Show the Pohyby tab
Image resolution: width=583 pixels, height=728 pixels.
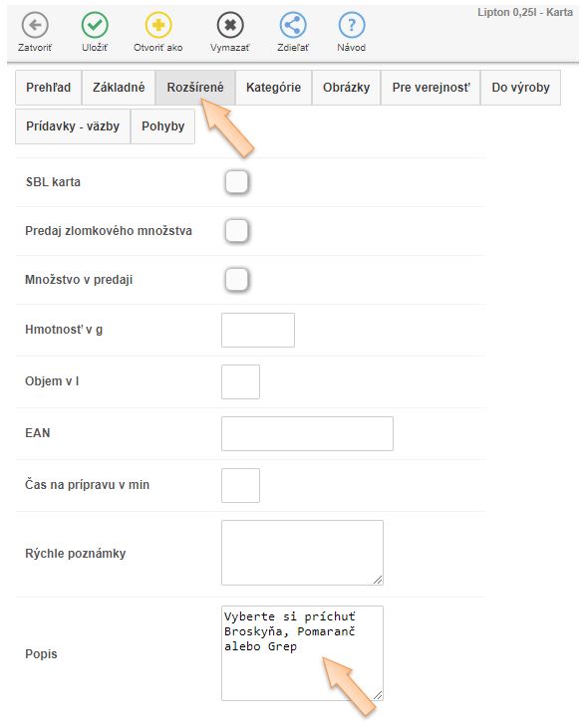(163, 126)
